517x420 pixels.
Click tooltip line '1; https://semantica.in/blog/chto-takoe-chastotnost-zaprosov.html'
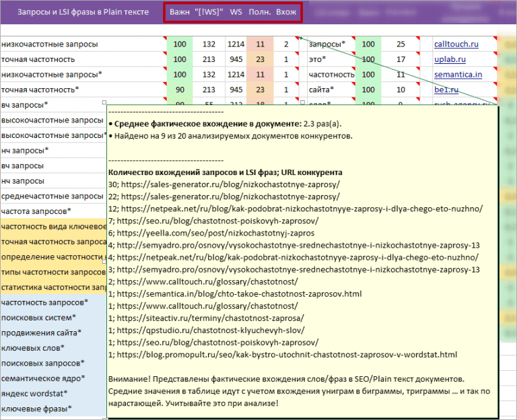[235, 293]
